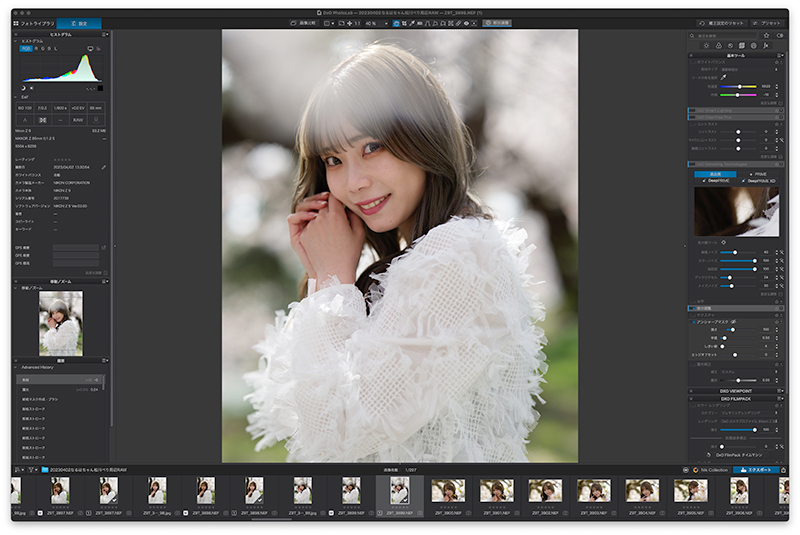Open the Geometry tab grid icon
This screenshot has width=800, height=535.
(742, 45)
